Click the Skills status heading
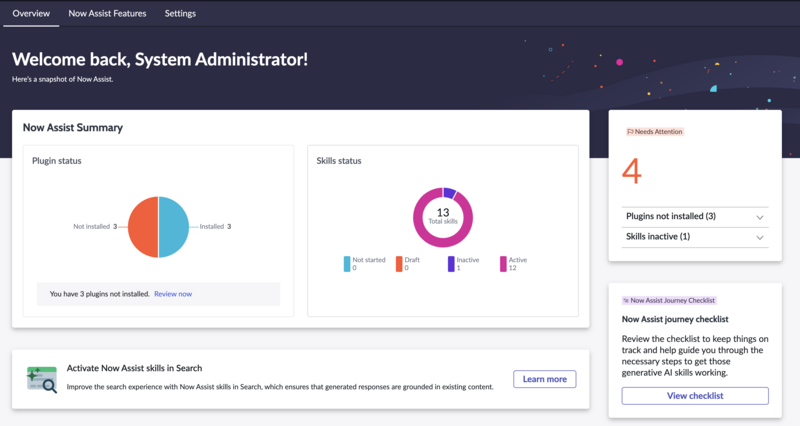This screenshot has width=800, height=426. point(339,161)
